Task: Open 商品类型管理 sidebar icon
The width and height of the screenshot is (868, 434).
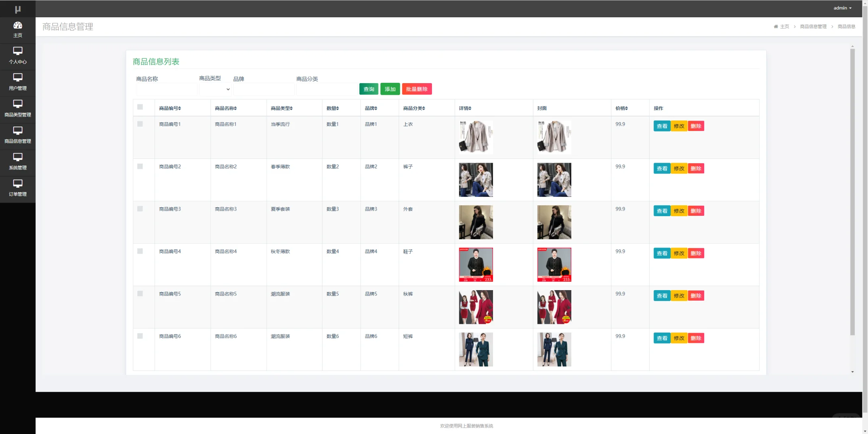Action: pos(18,104)
